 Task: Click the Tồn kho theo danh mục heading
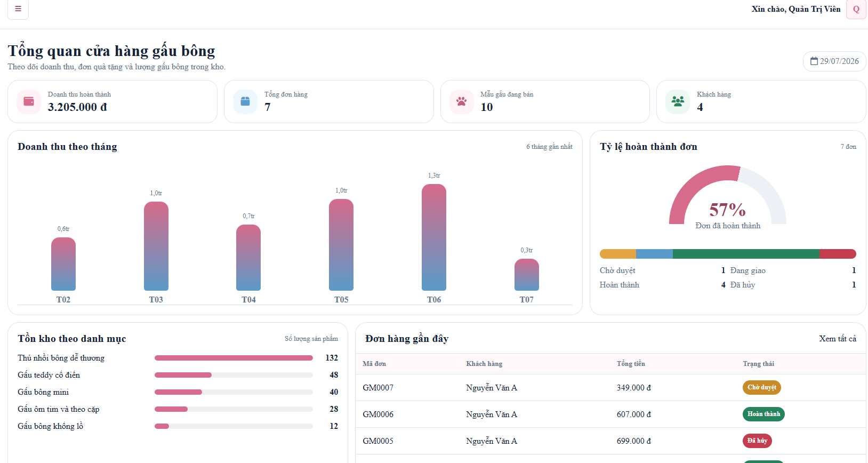tap(72, 339)
